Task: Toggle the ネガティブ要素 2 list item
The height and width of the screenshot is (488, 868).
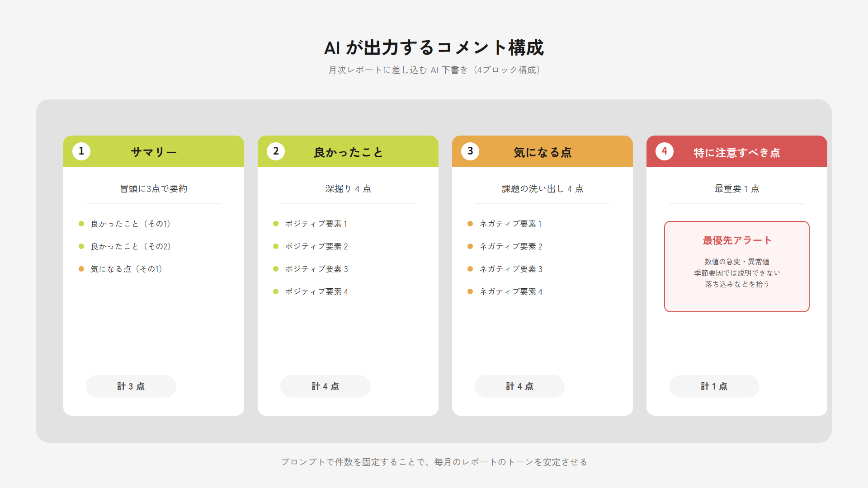Action: tap(511, 246)
